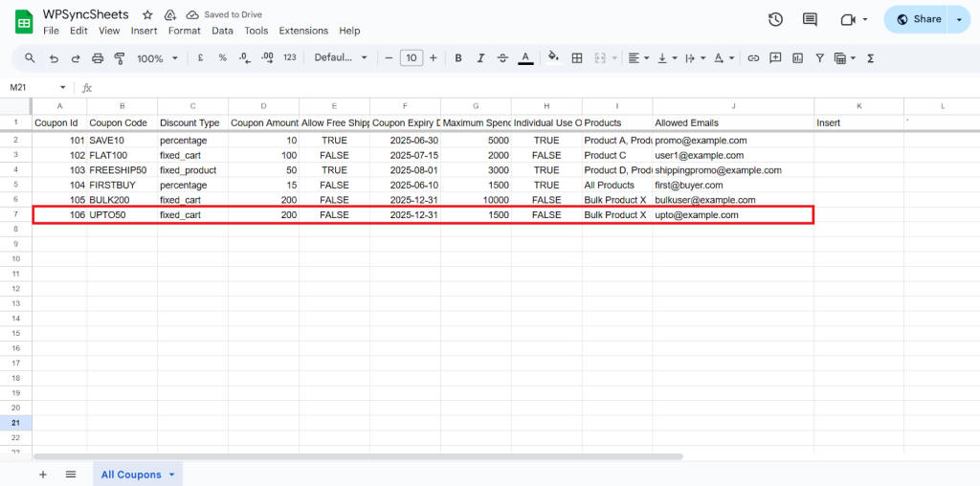The height and width of the screenshot is (486, 980).
Task: Create a filter with funnel icon
Action: [x=819, y=58]
